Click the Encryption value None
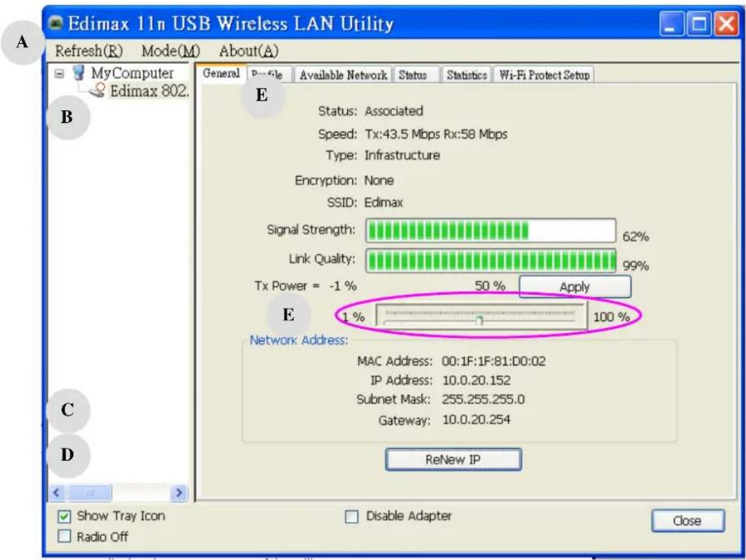The image size is (746, 560). click(x=379, y=181)
